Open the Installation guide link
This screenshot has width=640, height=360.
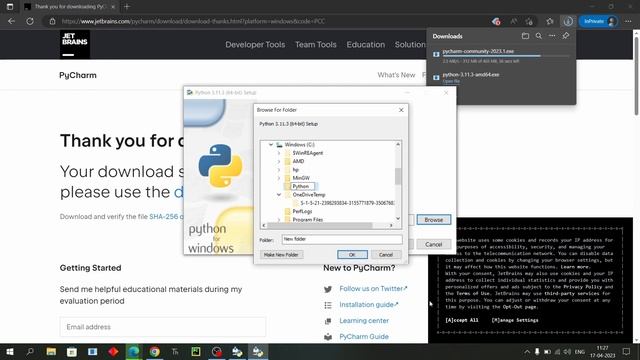(x=369, y=304)
